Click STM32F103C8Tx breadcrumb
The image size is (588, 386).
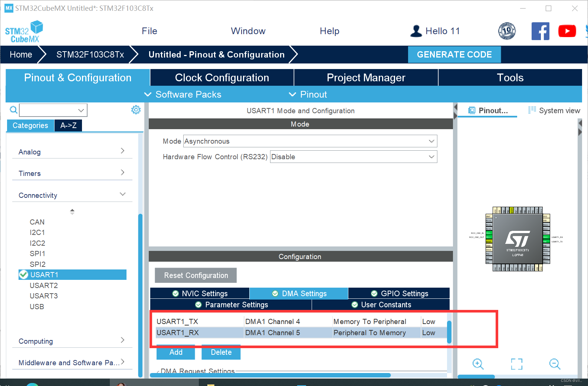(x=90, y=55)
